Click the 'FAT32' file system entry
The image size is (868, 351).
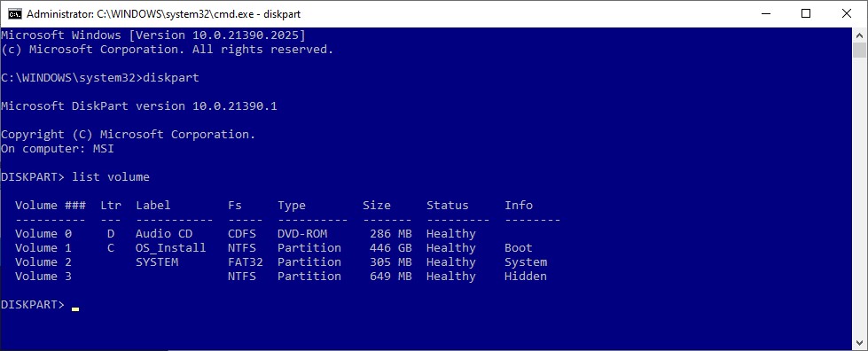(246, 262)
